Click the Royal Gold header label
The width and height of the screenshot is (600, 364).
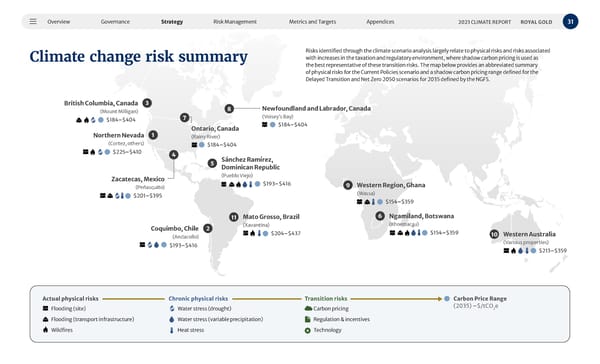pos(536,22)
